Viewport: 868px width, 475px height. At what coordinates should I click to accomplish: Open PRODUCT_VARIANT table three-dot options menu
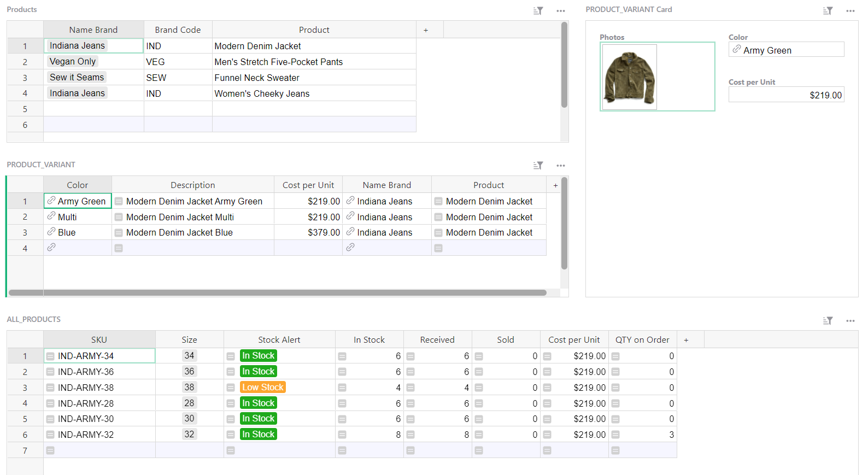(560, 166)
